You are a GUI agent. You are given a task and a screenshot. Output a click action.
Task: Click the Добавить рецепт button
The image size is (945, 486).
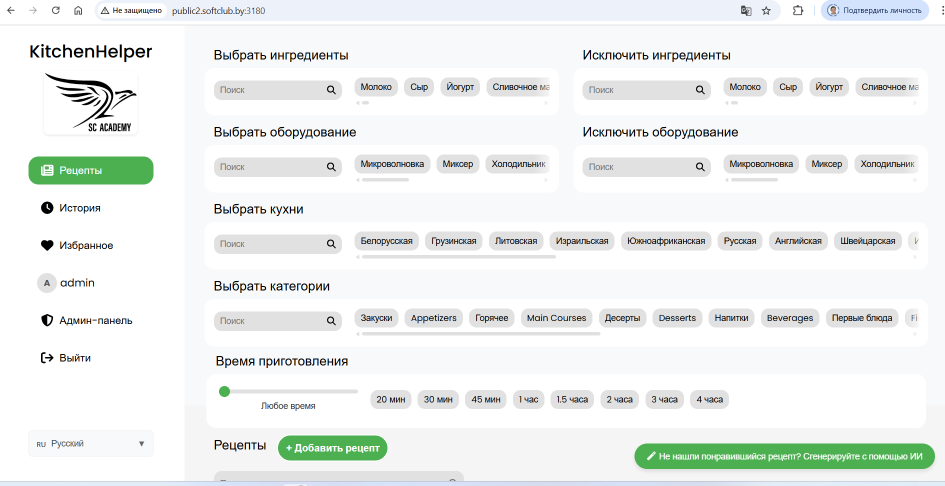(332, 448)
